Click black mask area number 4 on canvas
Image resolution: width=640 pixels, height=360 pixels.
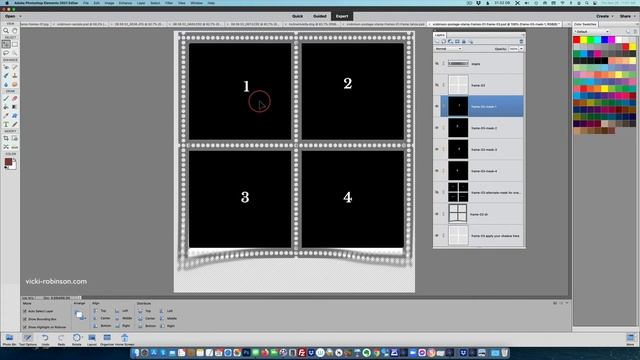click(x=353, y=199)
